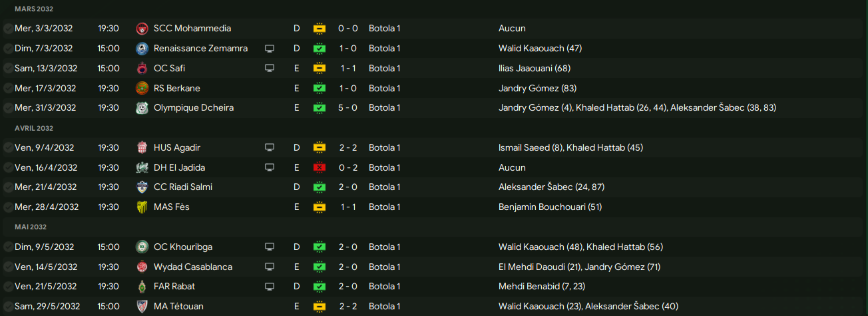The height and width of the screenshot is (316, 868).
Task: Click the Wydad Casablanca club crest
Action: pyautogui.click(x=141, y=267)
